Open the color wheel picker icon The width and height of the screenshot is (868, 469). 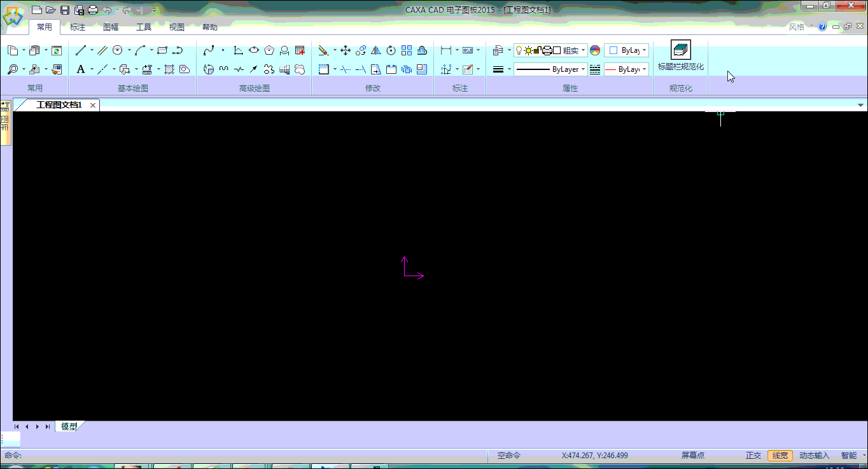point(595,50)
